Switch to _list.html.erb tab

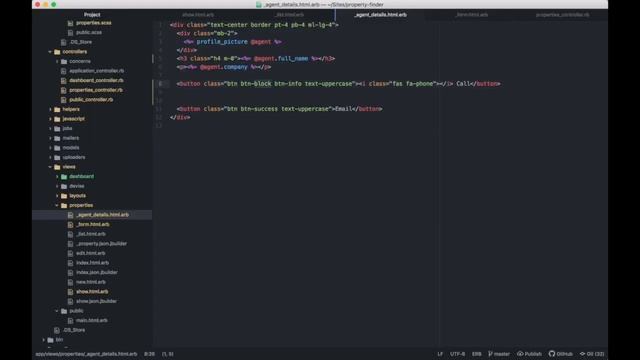coord(289,15)
